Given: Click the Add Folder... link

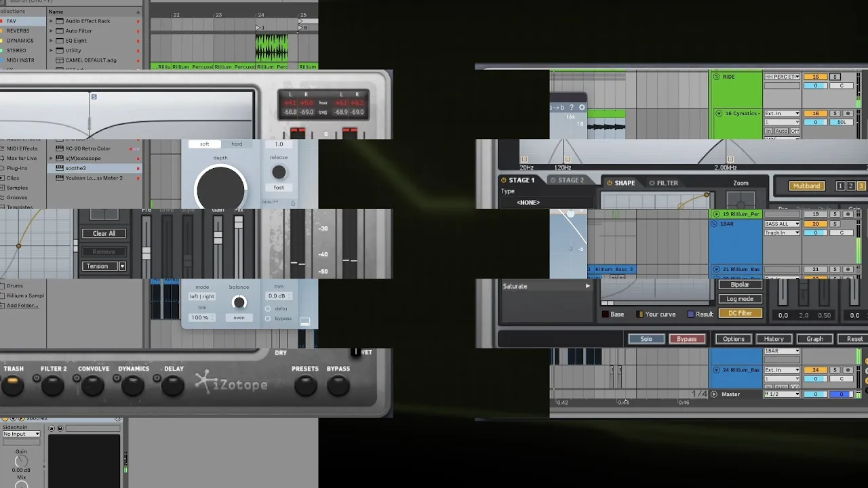Looking at the screenshot, I should pos(22,306).
